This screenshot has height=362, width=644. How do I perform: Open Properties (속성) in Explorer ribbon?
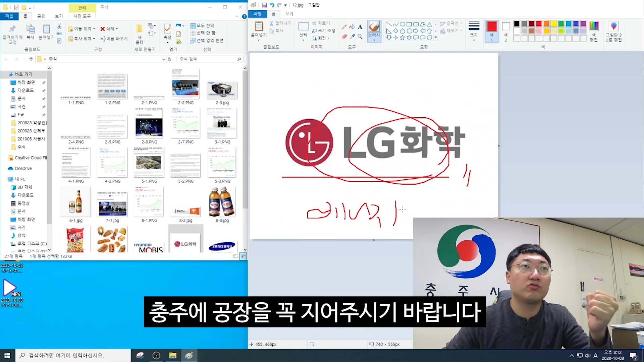(167, 33)
